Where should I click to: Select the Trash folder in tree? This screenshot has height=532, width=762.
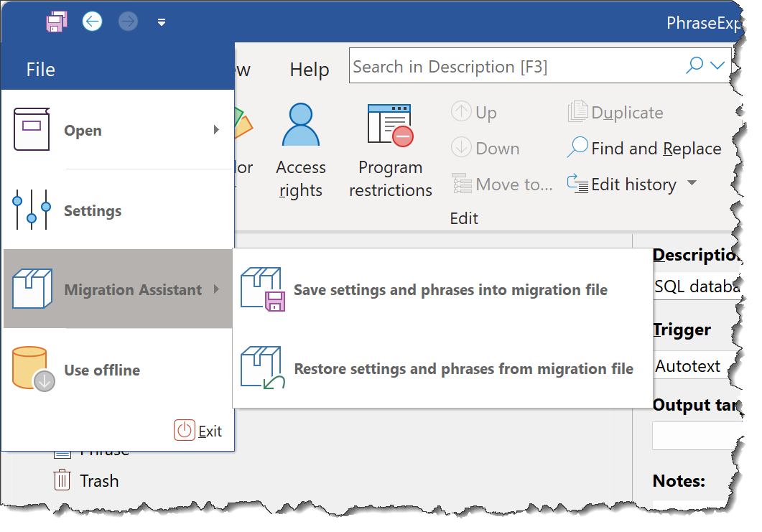coord(98,480)
